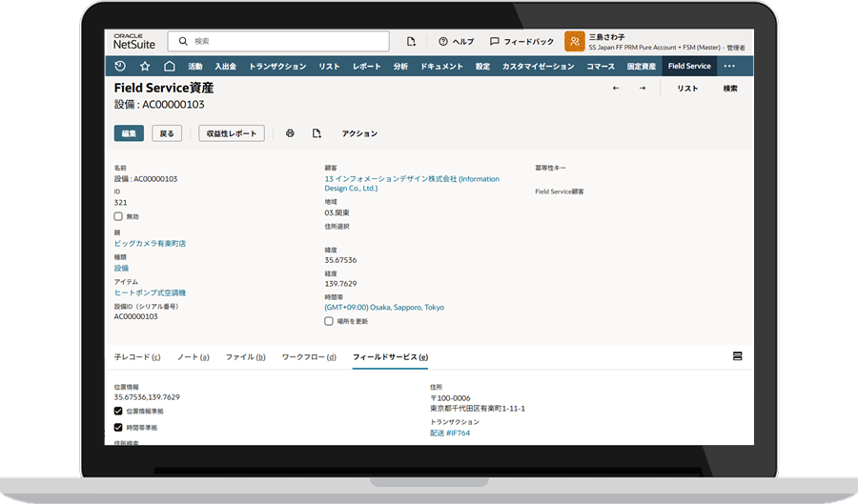
Task: Open the ヒートポンプ式空調機 item link
Action: click(x=150, y=292)
